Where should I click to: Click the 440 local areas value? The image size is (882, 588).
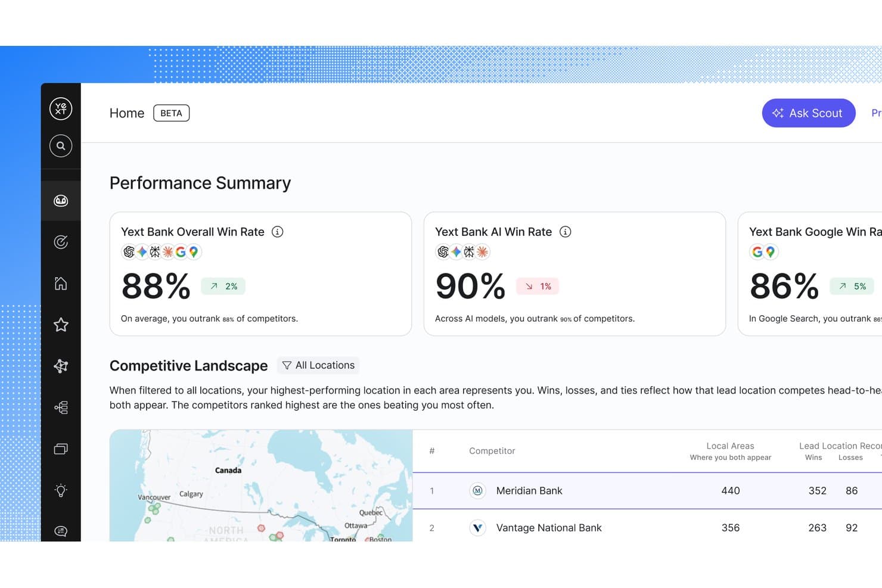pyautogui.click(x=731, y=491)
